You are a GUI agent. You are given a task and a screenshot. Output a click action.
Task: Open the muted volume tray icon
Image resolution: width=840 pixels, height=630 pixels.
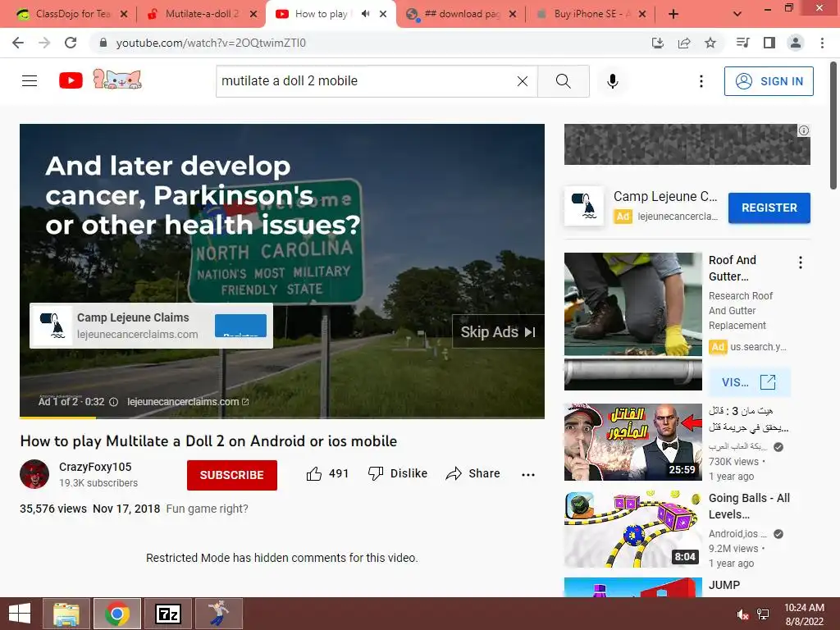743,614
